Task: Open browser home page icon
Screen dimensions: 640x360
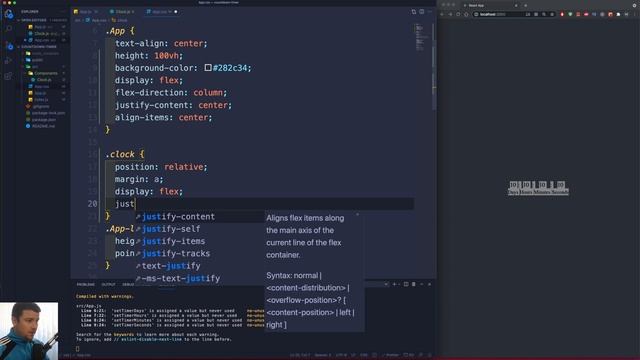Action: 466,14
